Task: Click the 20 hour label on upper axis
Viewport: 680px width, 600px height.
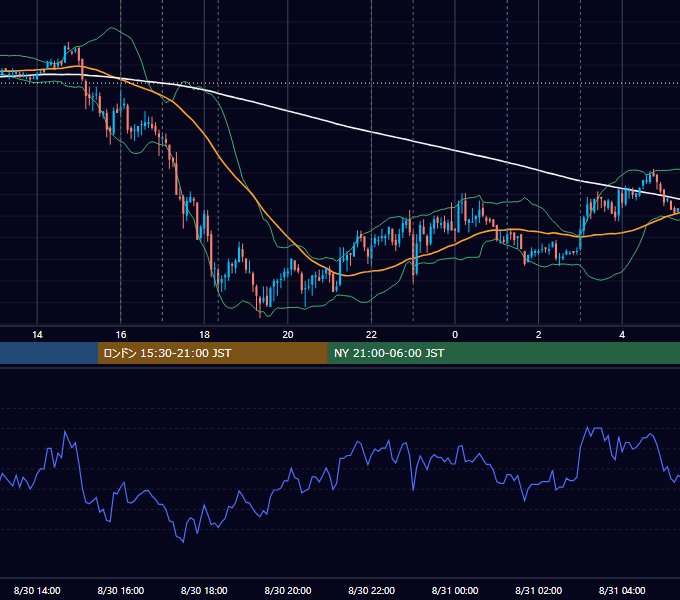Action: [x=288, y=335]
